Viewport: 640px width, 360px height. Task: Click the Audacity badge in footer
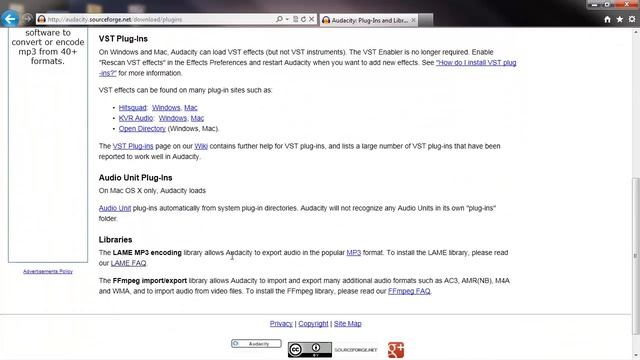point(256,344)
